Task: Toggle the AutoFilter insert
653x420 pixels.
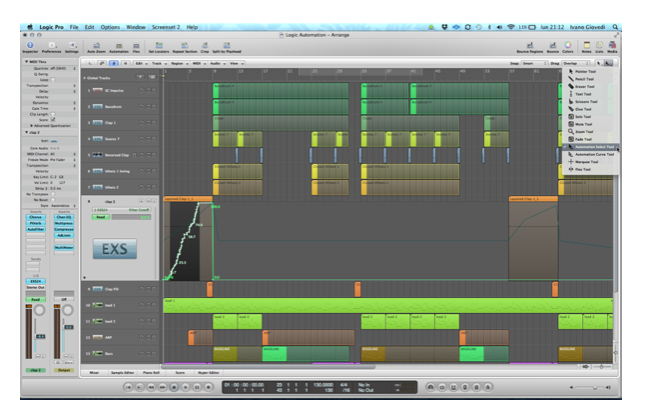Action: pyautogui.click(x=35, y=229)
